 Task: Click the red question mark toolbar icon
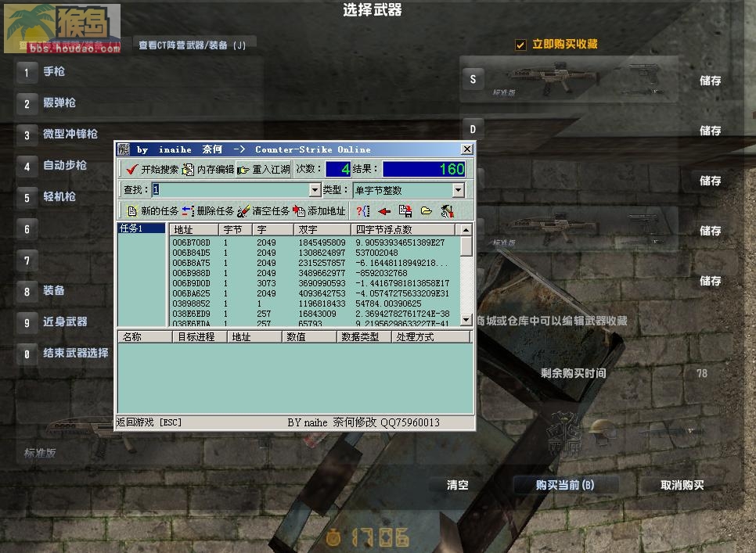click(363, 211)
